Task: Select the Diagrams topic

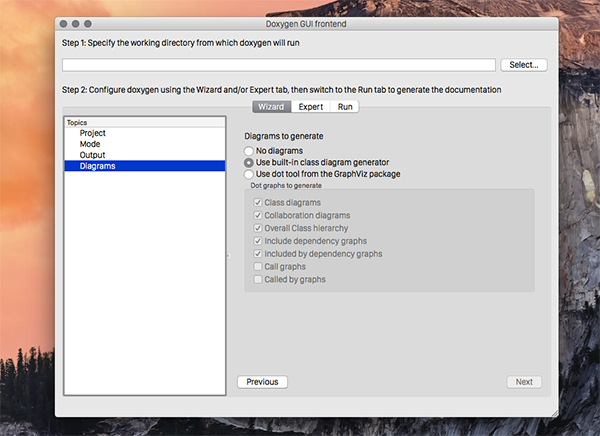Action: point(145,166)
